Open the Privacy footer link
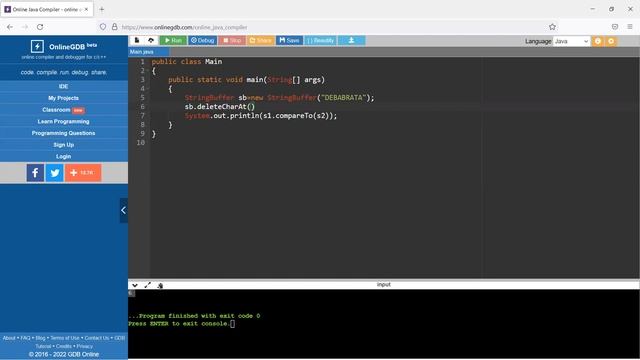The width and height of the screenshot is (640, 360). click(85, 346)
